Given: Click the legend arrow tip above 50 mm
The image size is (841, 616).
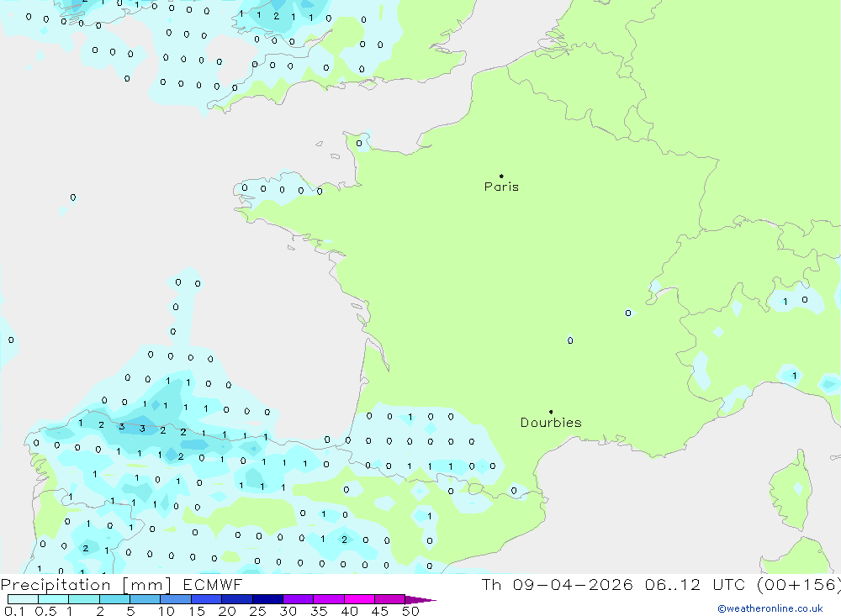Looking at the screenshot, I should [x=420, y=599].
